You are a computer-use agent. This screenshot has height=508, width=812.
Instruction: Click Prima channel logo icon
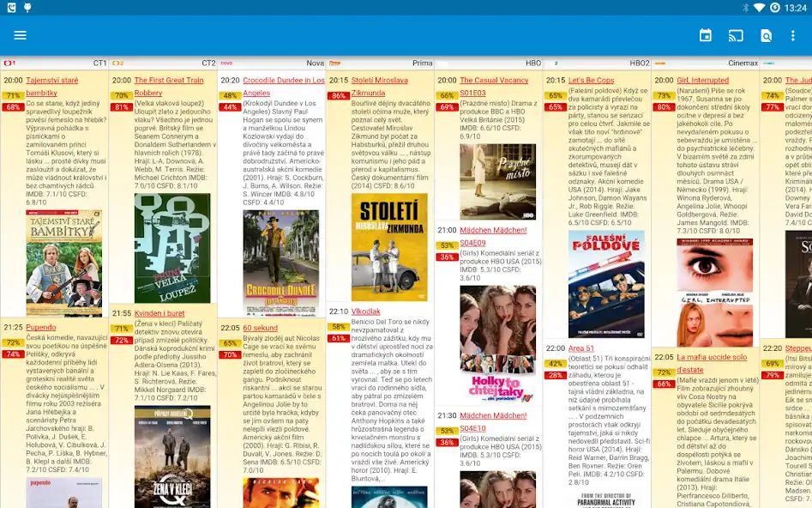pyautogui.click(x=334, y=63)
